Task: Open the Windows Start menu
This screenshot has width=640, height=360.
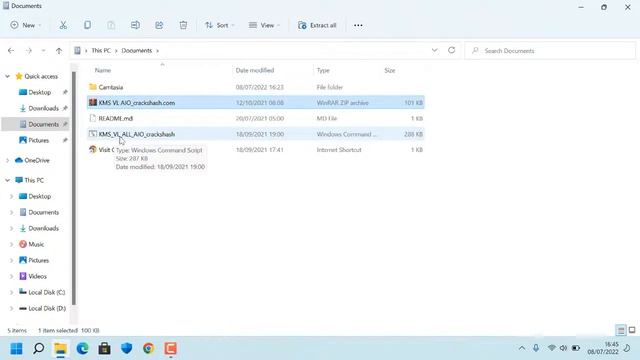Action: pyautogui.click(x=16, y=349)
